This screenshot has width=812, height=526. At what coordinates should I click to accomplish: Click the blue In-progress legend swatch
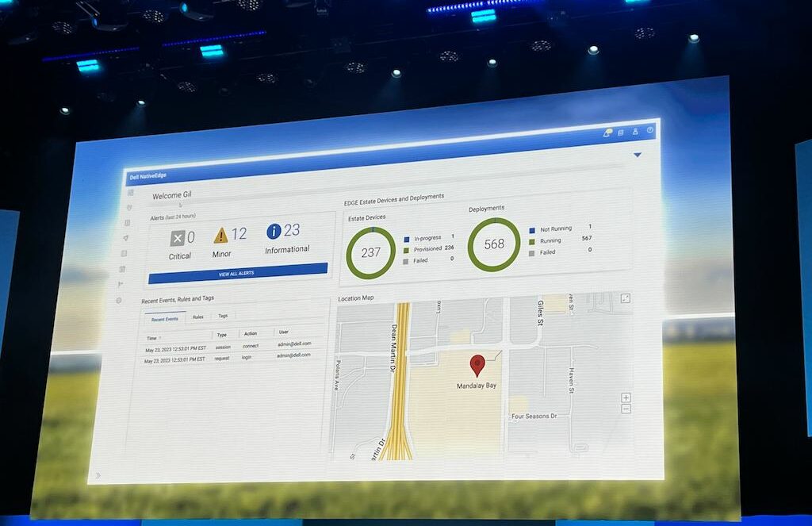click(407, 240)
